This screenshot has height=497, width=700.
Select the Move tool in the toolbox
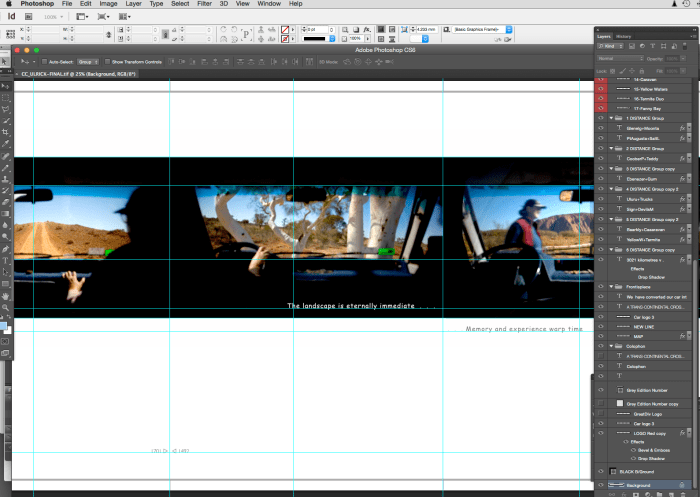6,86
